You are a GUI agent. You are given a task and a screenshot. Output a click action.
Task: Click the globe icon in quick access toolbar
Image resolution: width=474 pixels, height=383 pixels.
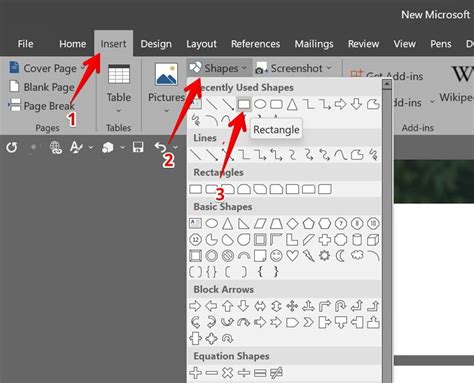[55, 147]
